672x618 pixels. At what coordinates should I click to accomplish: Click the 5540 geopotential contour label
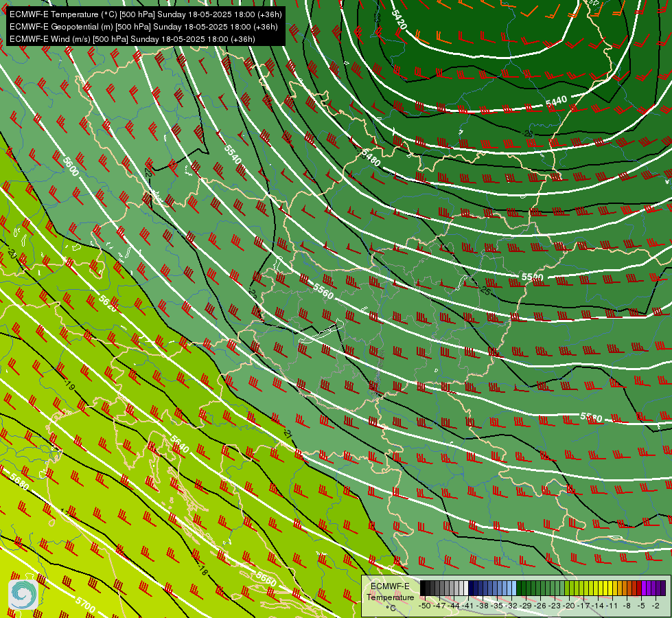coord(233,154)
